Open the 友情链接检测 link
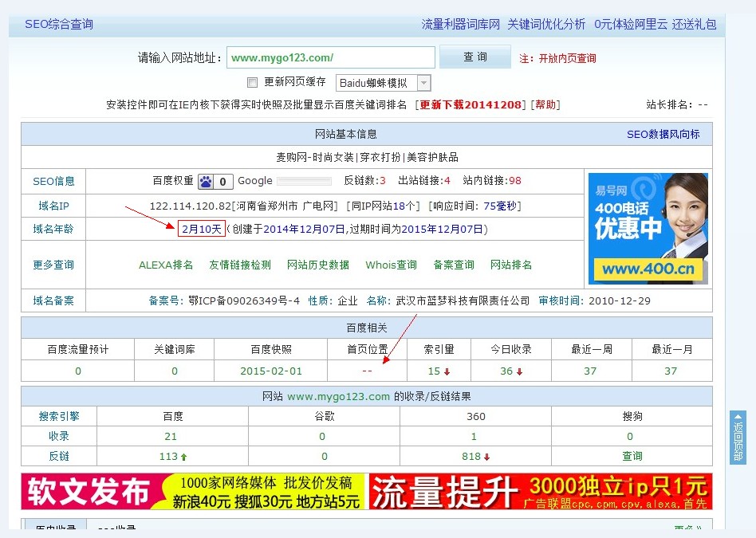The height and width of the screenshot is (538, 756). pyautogui.click(x=240, y=265)
